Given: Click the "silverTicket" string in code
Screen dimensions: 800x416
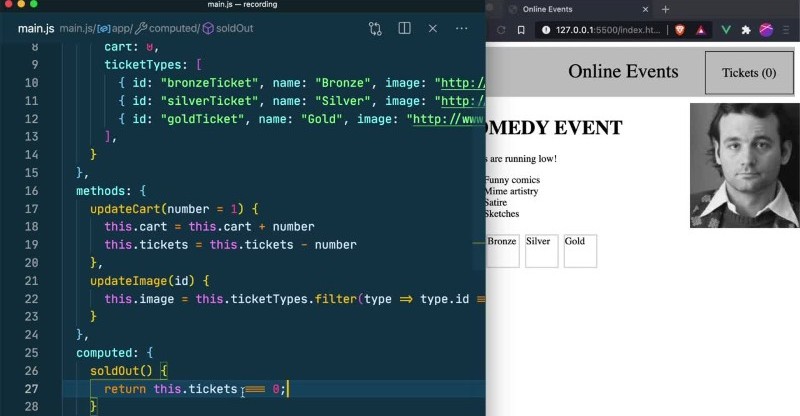Looking at the screenshot, I should pyautogui.click(x=209, y=101).
